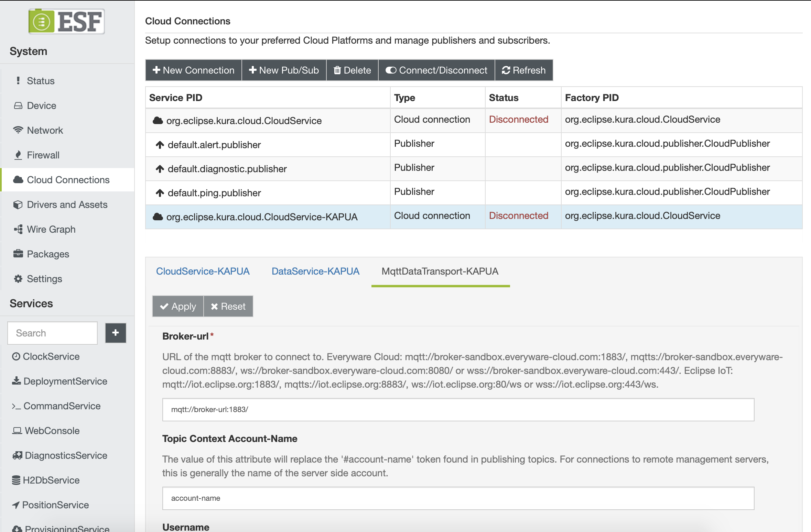Viewport: 811px width, 532px height.
Task: Toggle Connect/Disconnect for selected connection
Action: 436,70
